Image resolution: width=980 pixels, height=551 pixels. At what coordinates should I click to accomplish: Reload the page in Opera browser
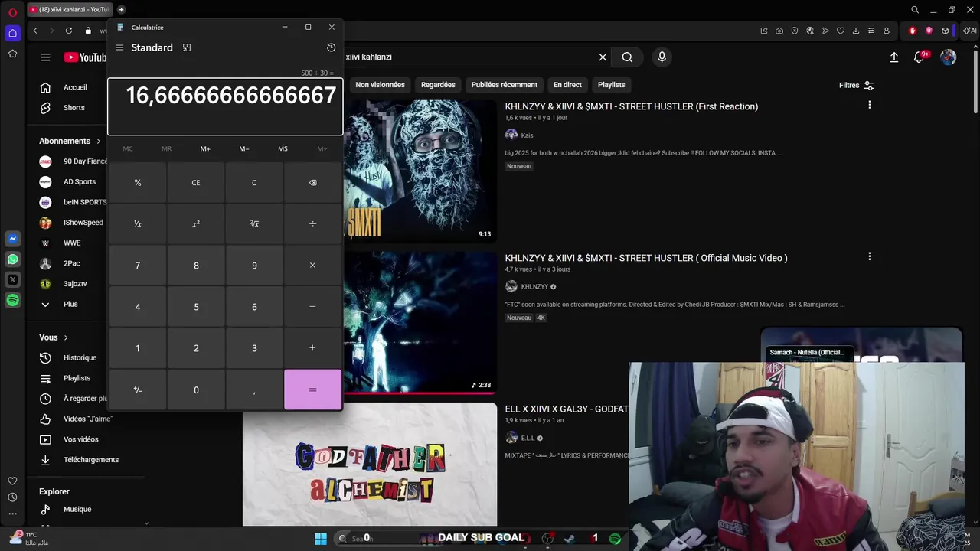point(69,31)
